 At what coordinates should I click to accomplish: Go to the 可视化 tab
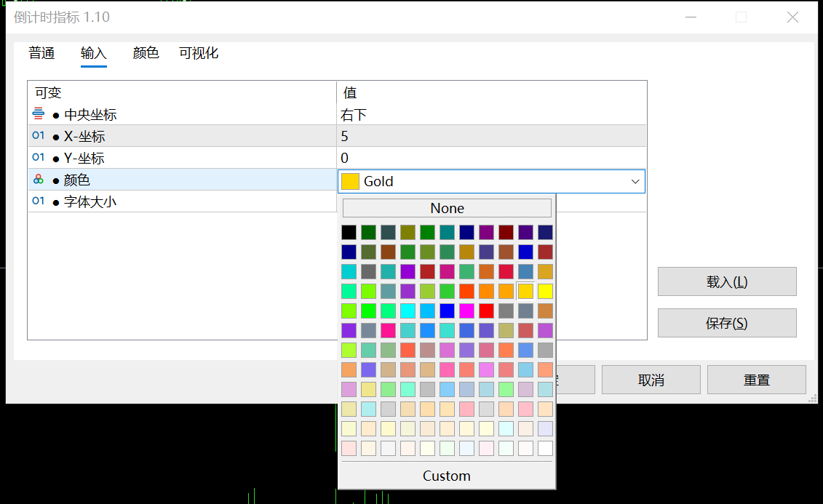[x=199, y=53]
